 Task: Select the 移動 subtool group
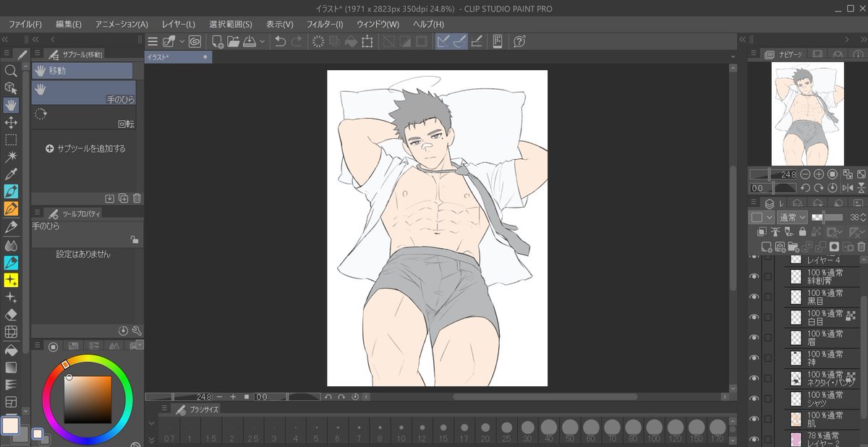point(82,70)
